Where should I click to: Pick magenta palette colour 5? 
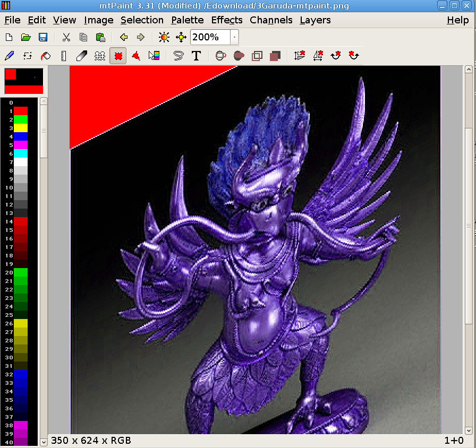click(x=21, y=145)
